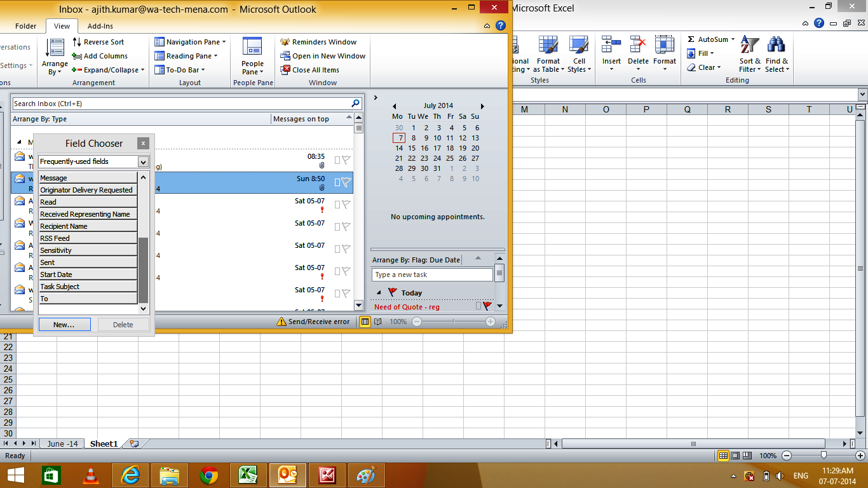Open Excel Help question mark icon

pyautogui.click(x=820, y=23)
